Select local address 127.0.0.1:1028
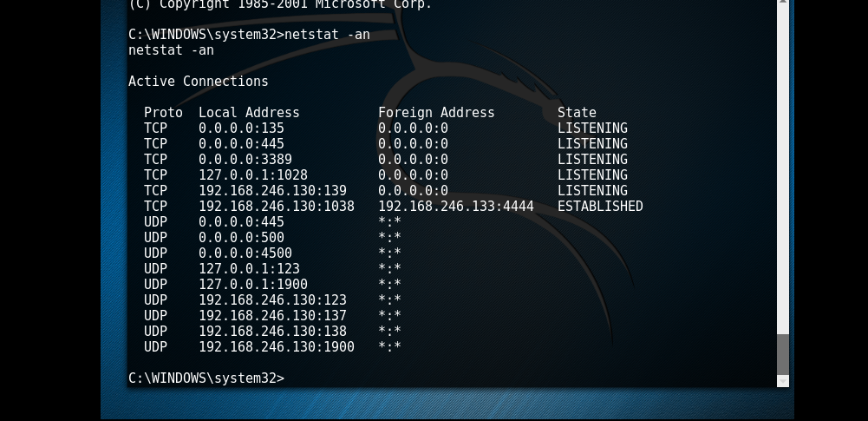This screenshot has width=868, height=421. (253, 175)
